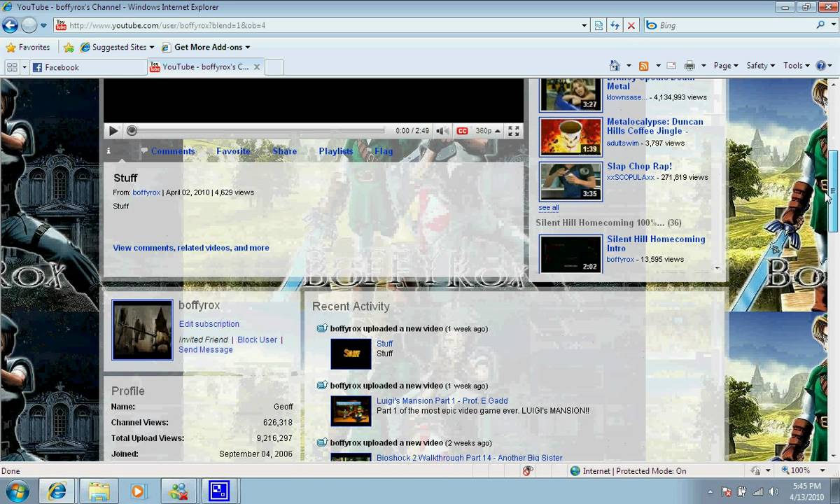Image resolution: width=840 pixels, height=504 pixels.
Task: Click boffyrox link under Stuff title
Action: 146,192
